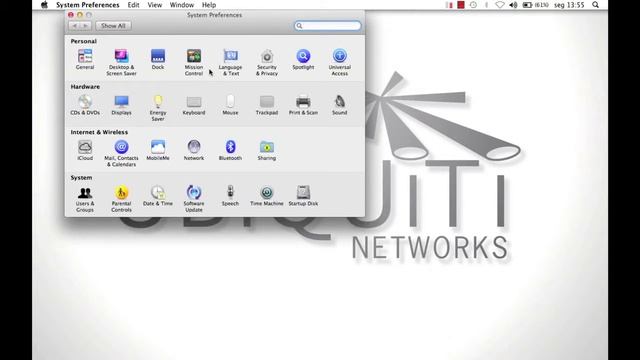Open the Sharing preferences pane
Viewport: 640px width, 360px height.
point(267,150)
